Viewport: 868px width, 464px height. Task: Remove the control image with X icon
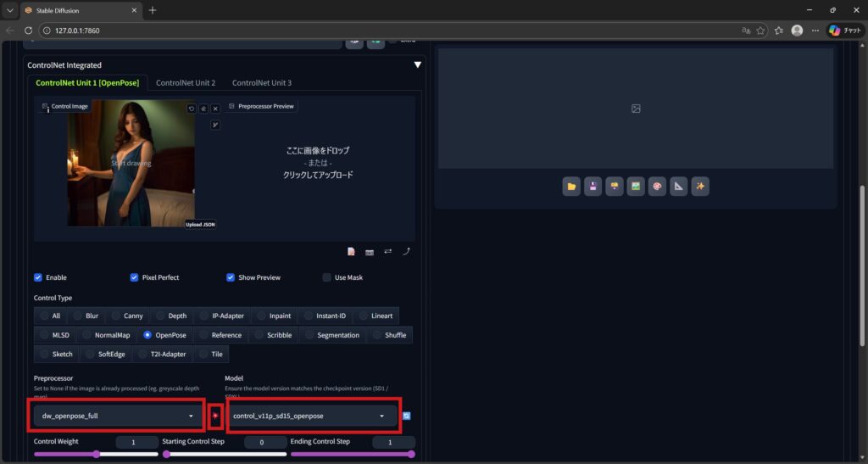[x=215, y=109]
